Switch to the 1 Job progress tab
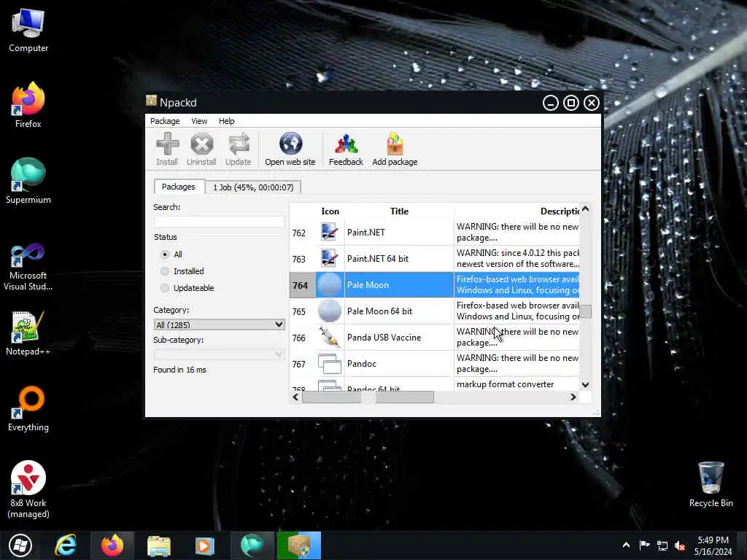 [253, 187]
